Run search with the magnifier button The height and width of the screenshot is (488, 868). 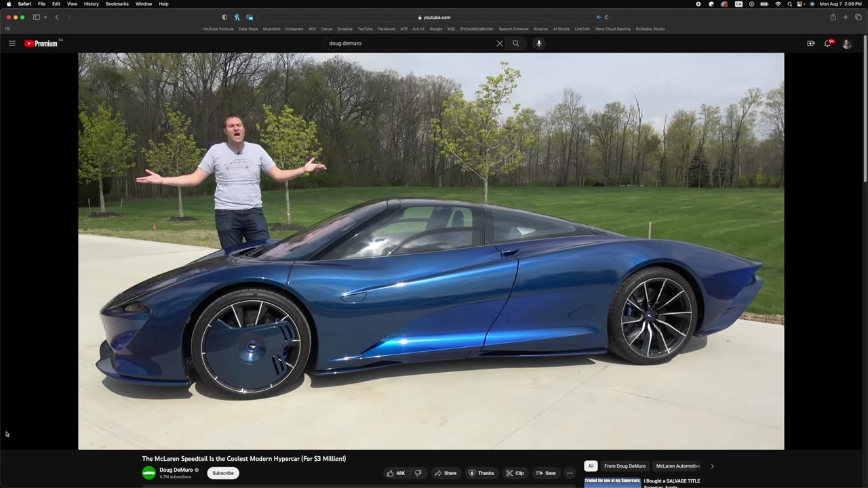[516, 43]
